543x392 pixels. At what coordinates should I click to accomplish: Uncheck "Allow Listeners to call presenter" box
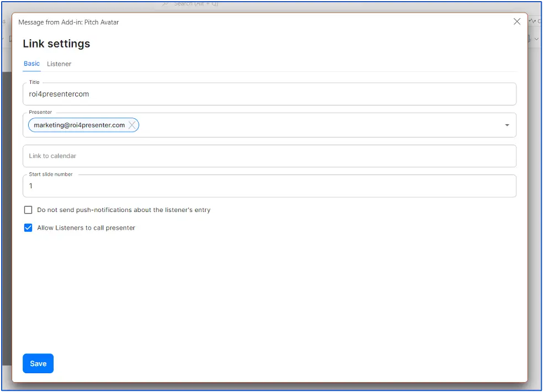pyautogui.click(x=28, y=227)
